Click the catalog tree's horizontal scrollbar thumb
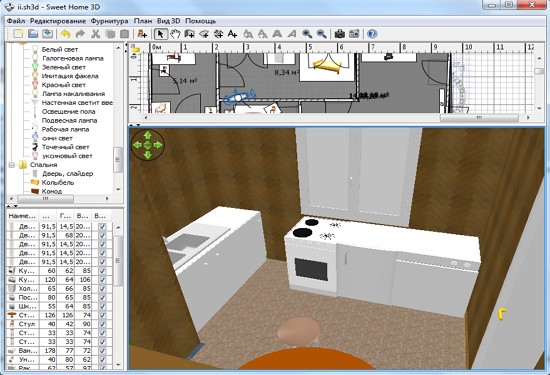This screenshot has width=550, height=375. pos(45,199)
